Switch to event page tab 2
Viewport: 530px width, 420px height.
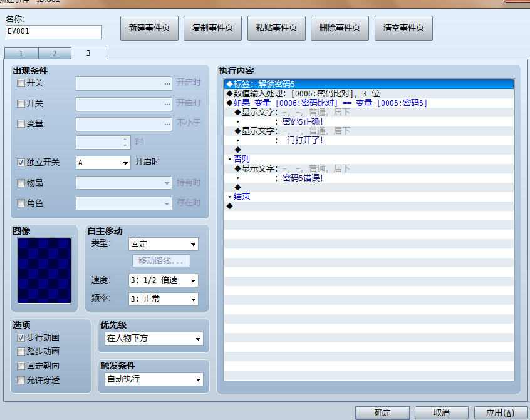pos(55,53)
